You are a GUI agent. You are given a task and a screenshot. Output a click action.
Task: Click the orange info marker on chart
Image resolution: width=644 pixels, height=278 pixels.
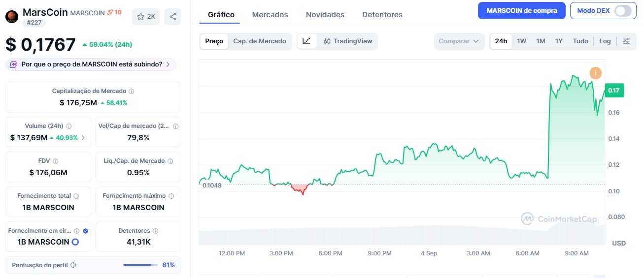click(x=596, y=73)
